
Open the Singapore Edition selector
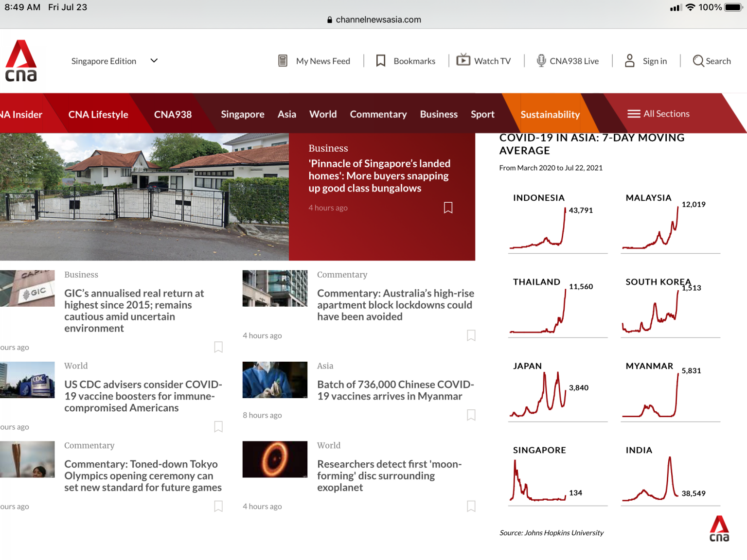[114, 61]
